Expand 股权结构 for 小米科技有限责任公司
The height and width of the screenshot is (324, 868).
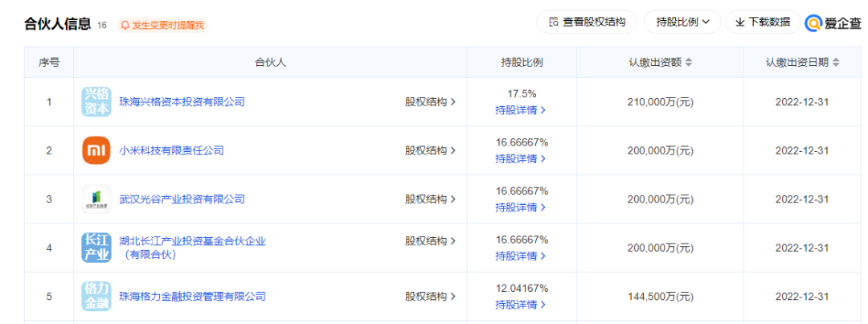click(430, 150)
